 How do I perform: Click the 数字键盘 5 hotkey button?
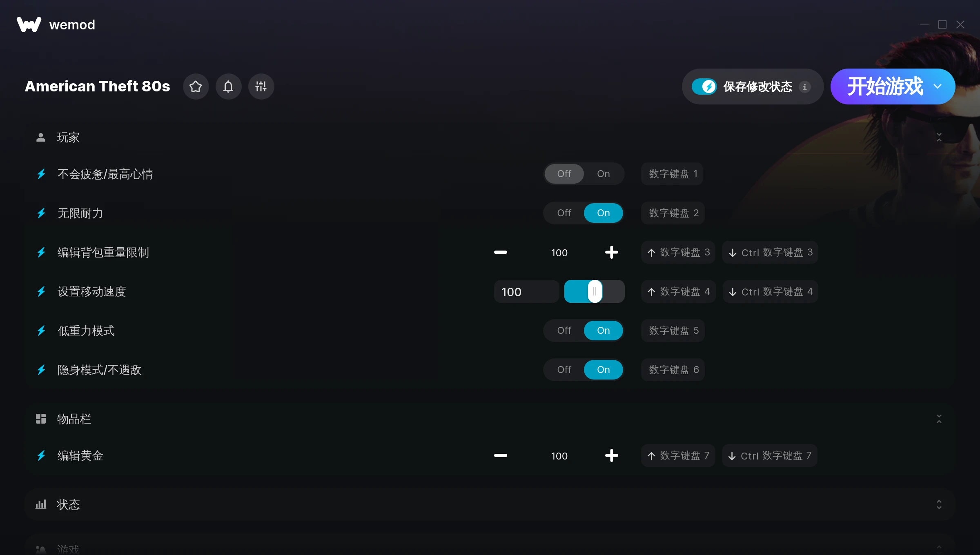[x=673, y=331]
